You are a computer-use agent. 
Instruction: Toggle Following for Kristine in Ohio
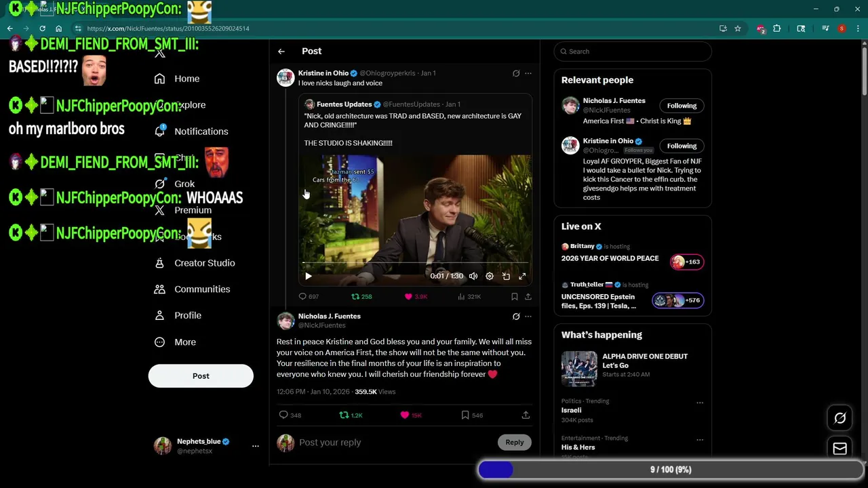682,146
